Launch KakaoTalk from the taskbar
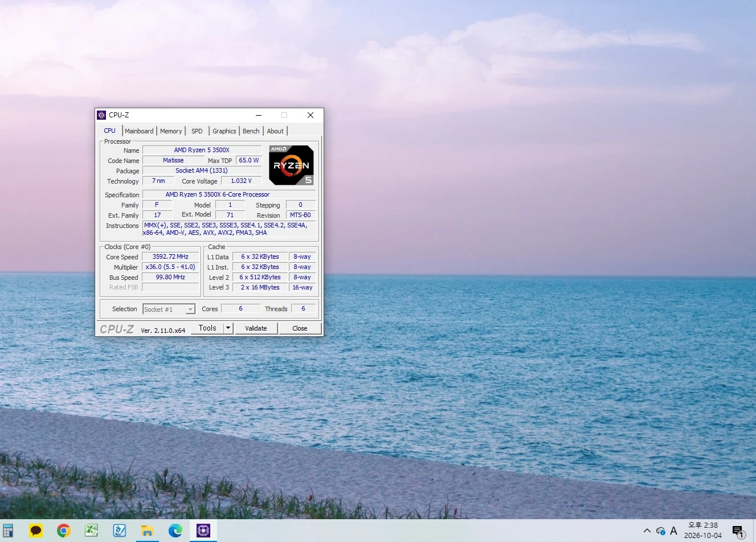The width and height of the screenshot is (756, 542). point(36,531)
